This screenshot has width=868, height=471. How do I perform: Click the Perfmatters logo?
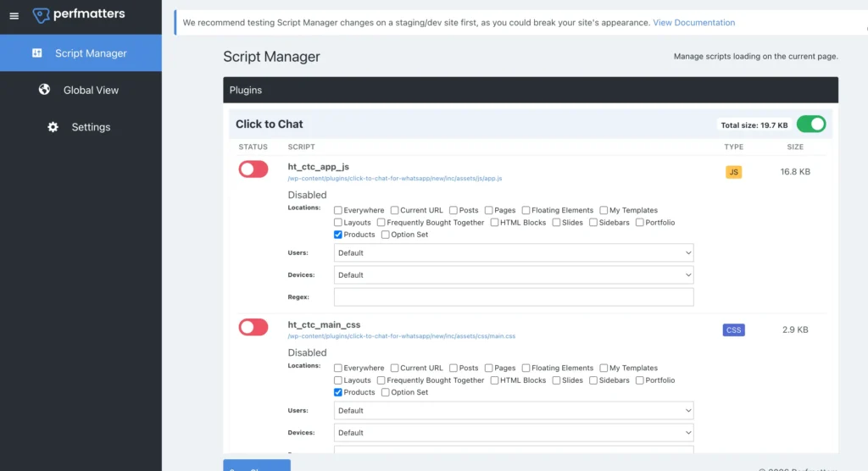(79, 14)
